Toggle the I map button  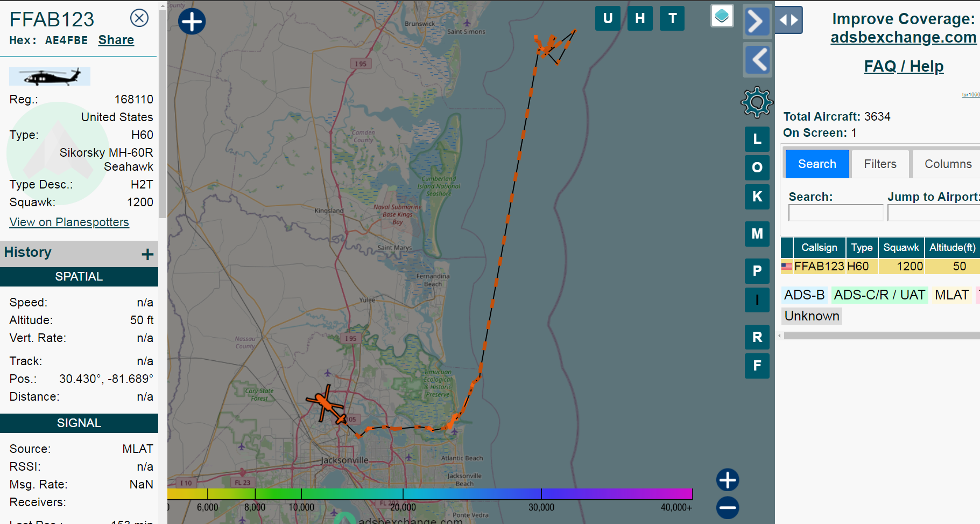coord(757,300)
